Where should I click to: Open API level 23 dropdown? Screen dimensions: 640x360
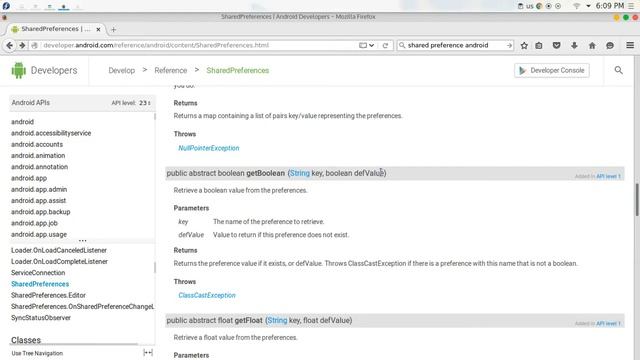point(144,103)
